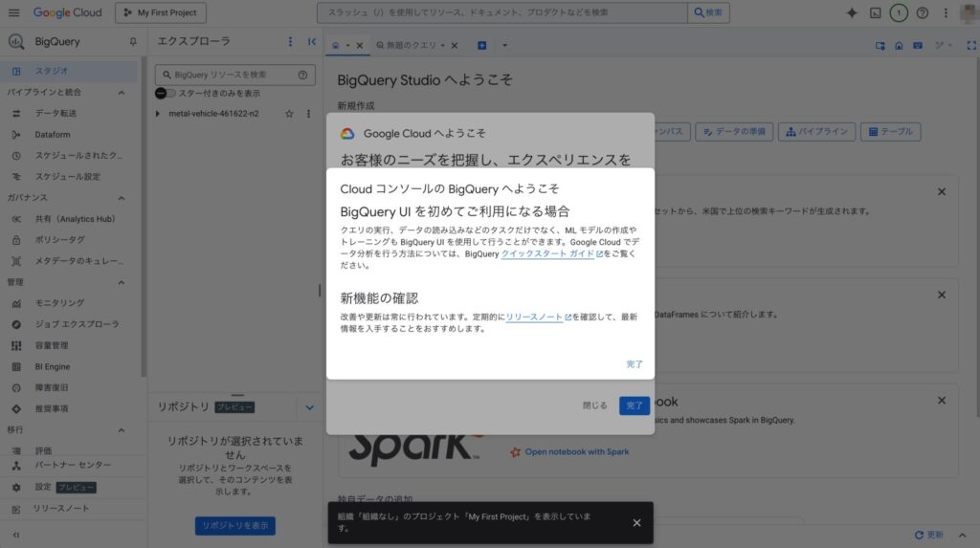
Task: Open the new tab dropdown arrow
Action: pos(504,45)
